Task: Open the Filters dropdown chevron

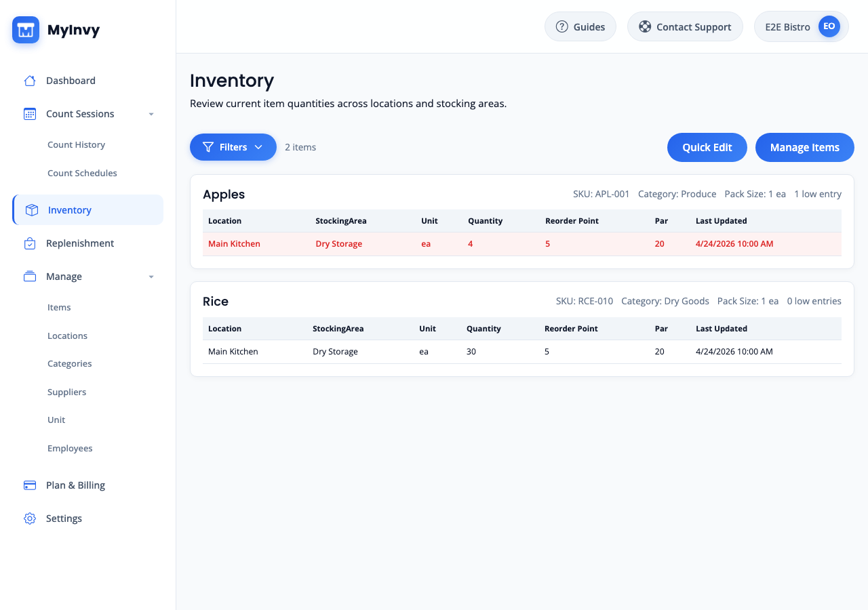Action: point(258,147)
